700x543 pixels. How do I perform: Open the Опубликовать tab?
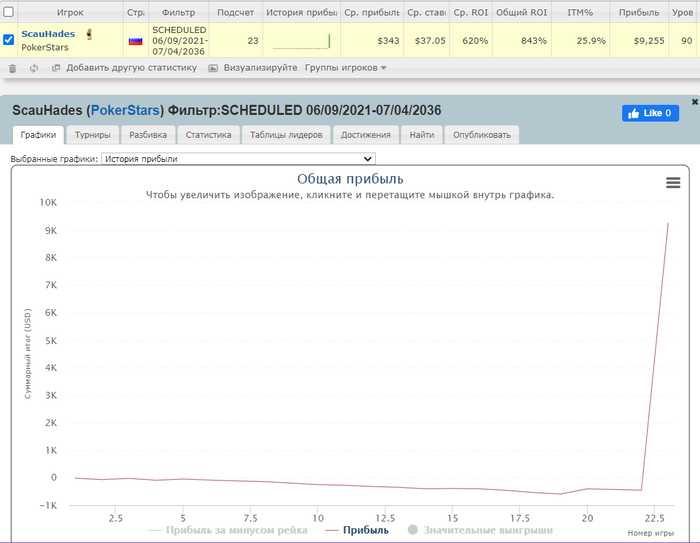tap(482, 135)
